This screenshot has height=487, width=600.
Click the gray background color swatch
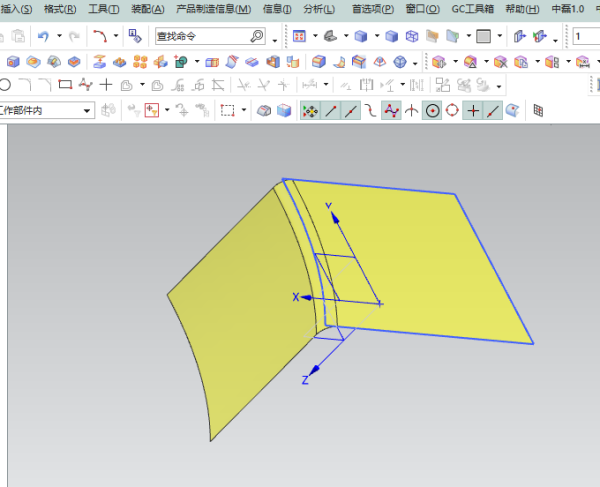coord(483,36)
